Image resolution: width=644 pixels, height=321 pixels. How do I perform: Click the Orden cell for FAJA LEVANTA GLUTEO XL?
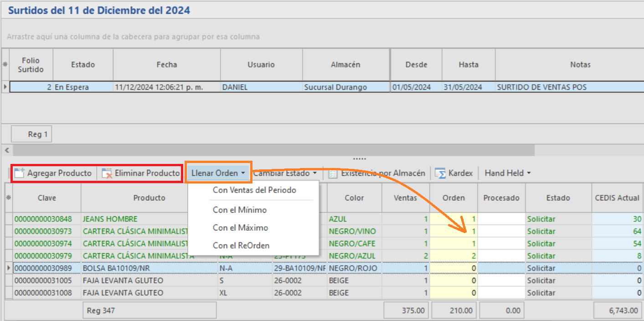click(453, 293)
